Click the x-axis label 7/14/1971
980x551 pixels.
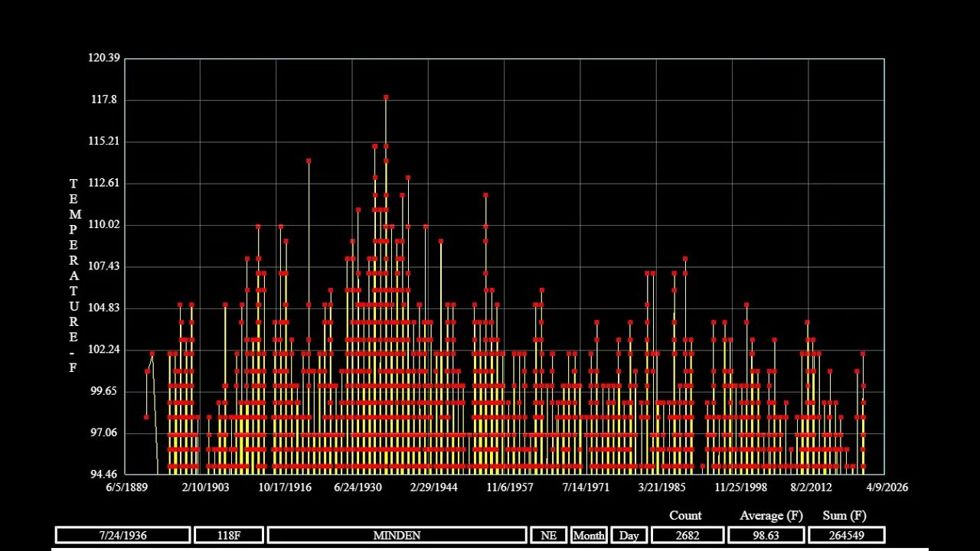pos(586,487)
